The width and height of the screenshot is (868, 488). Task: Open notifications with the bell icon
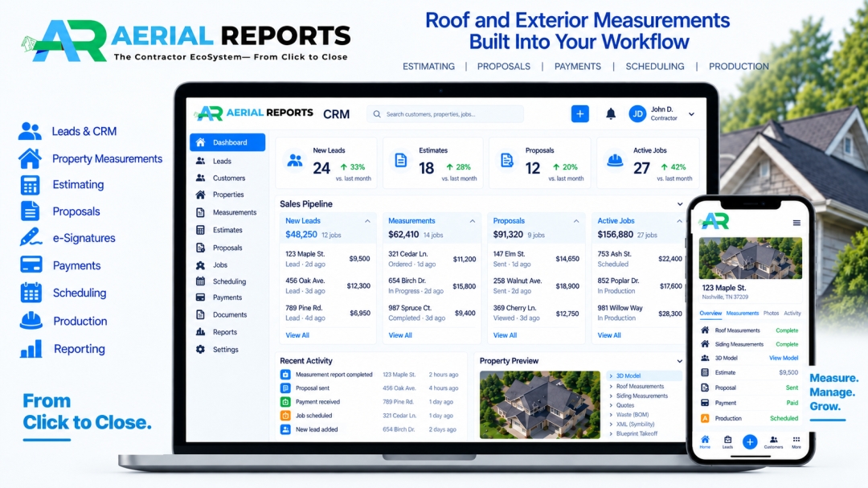[611, 113]
